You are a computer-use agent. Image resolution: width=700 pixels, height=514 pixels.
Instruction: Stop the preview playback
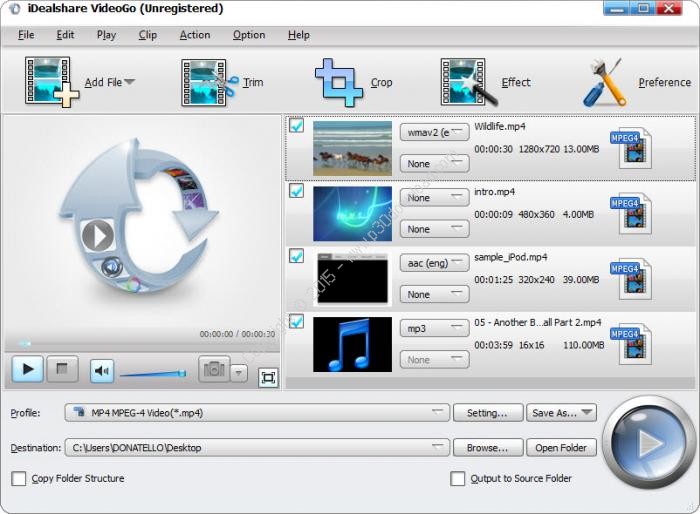coord(62,369)
